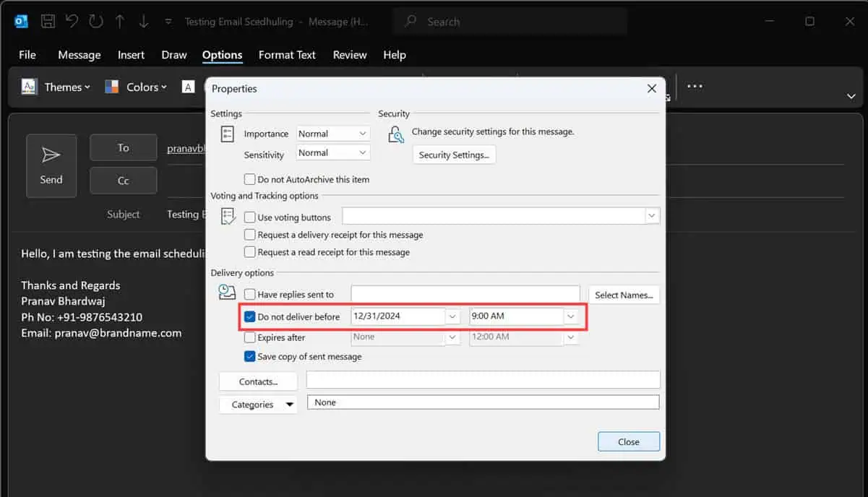Click the Security Settings... button

454,155
